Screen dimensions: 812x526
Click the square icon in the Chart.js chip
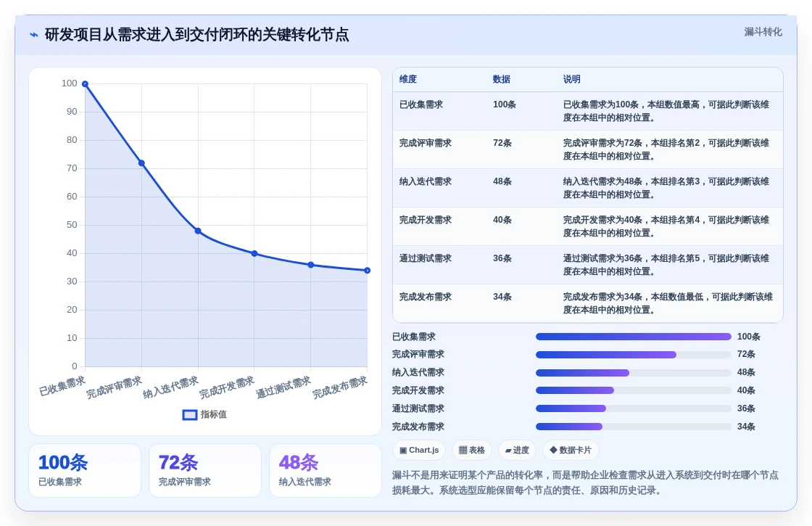coord(403,451)
